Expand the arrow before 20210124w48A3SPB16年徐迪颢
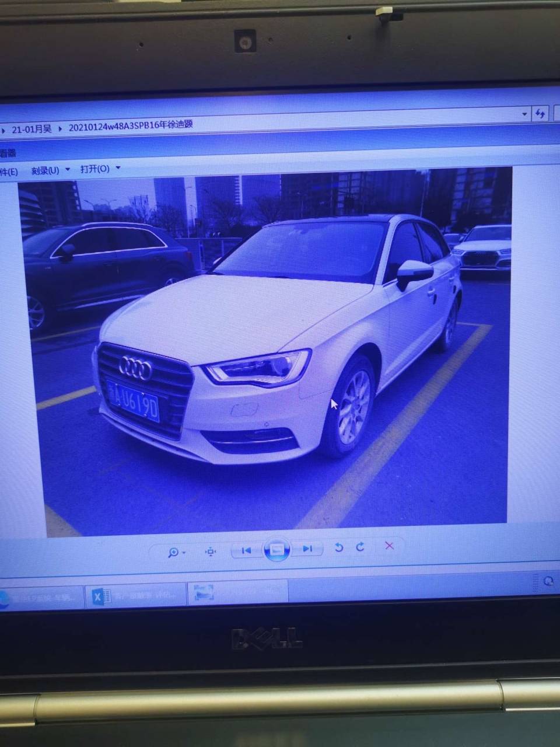The height and width of the screenshot is (747, 560). [x=60, y=128]
